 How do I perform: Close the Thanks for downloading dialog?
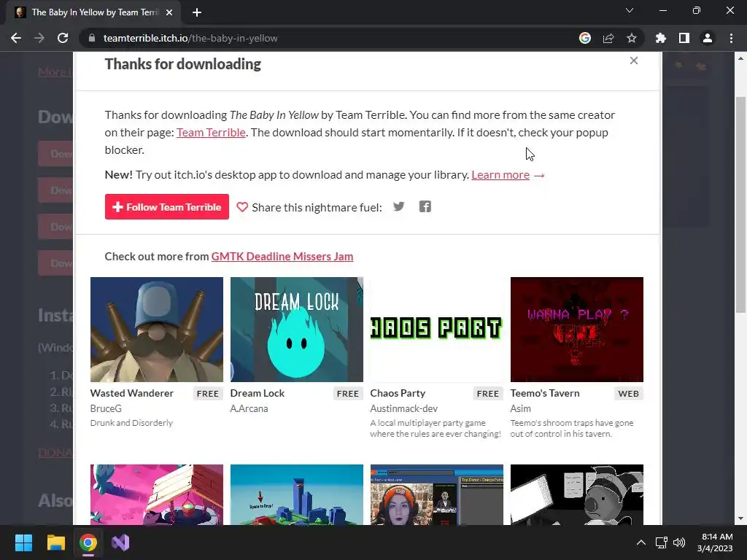[x=634, y=61]
